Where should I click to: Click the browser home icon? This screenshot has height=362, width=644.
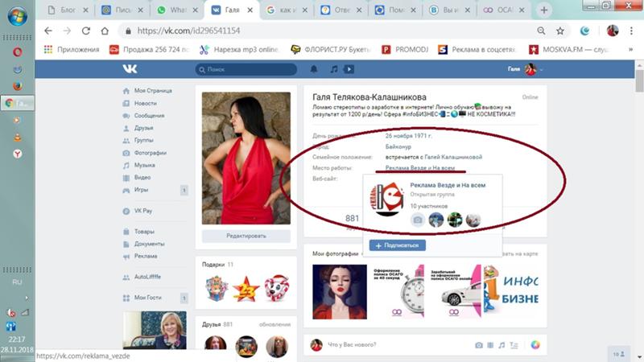point(105,31)
